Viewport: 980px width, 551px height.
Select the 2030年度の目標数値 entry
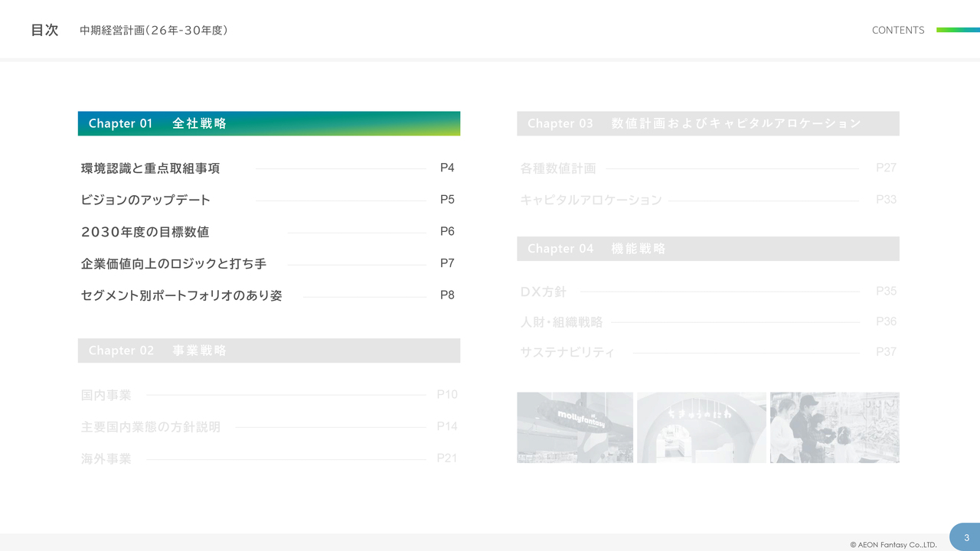(145, 232)
